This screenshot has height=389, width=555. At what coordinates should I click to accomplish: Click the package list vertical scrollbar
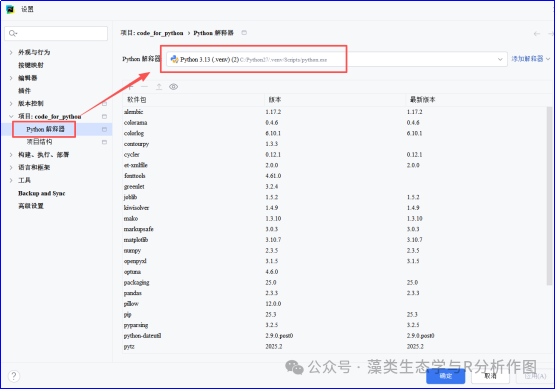(549, 196)
